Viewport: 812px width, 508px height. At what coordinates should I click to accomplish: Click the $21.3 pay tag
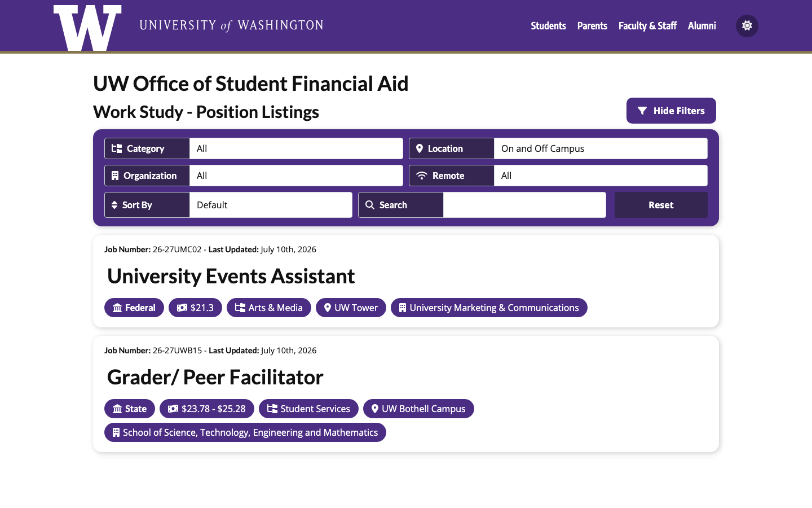coord(195,308)
